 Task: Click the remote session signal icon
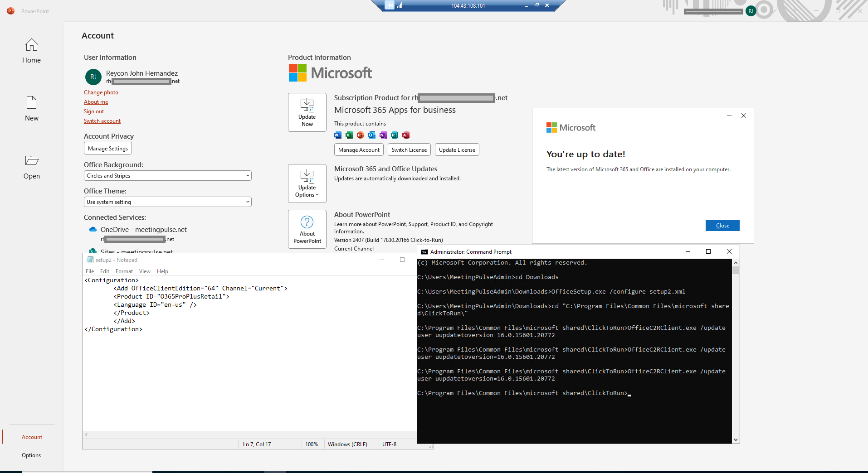pyautogui.click(x=400, y=5)
